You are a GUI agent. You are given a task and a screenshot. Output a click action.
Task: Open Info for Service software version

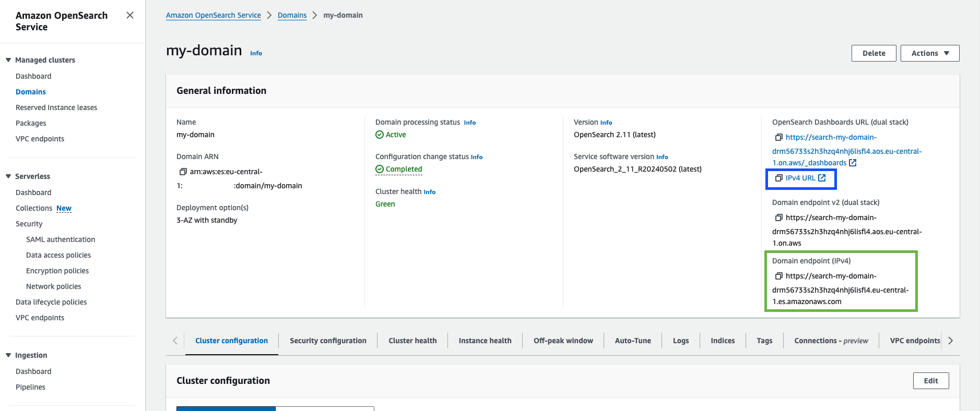(x=662, y=157)
